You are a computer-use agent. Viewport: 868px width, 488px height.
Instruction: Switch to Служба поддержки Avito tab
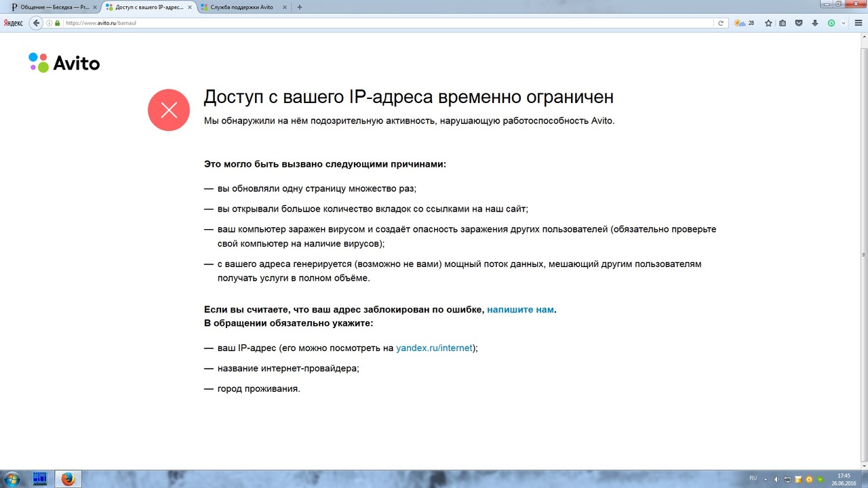point(244,7)
